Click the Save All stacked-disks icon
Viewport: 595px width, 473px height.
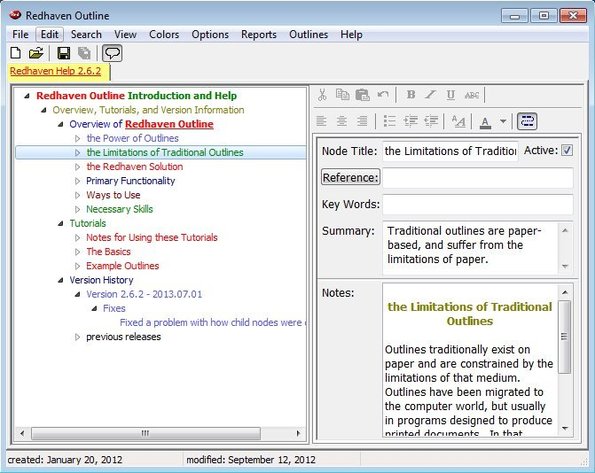pos(84,53)
